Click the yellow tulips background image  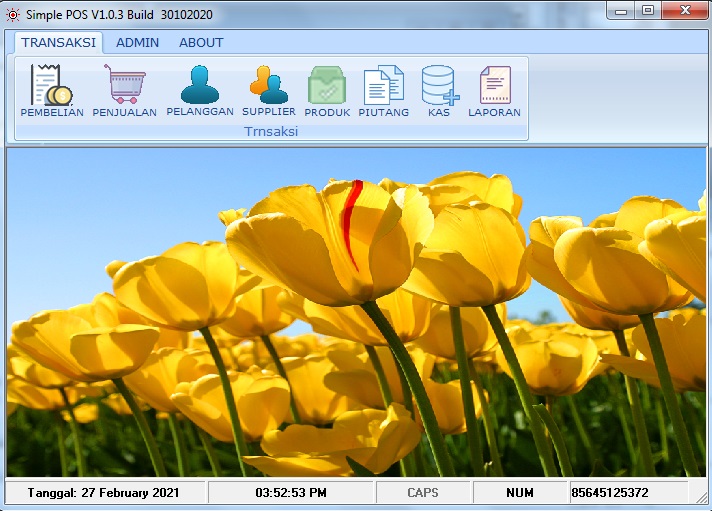click(x=356, y=320)
